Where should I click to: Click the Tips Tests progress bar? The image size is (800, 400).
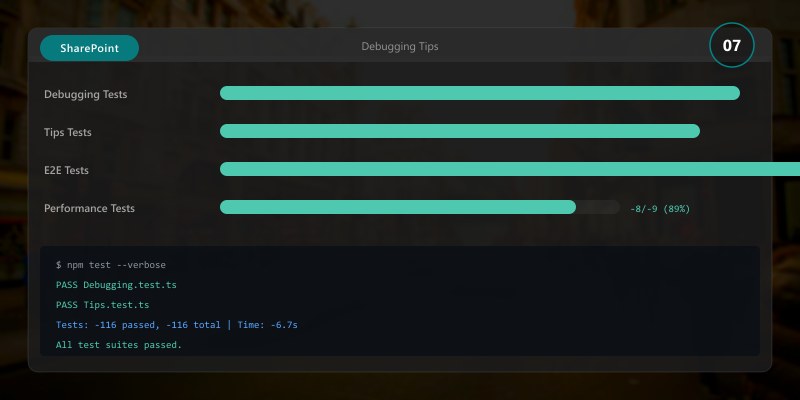[460, 131]
